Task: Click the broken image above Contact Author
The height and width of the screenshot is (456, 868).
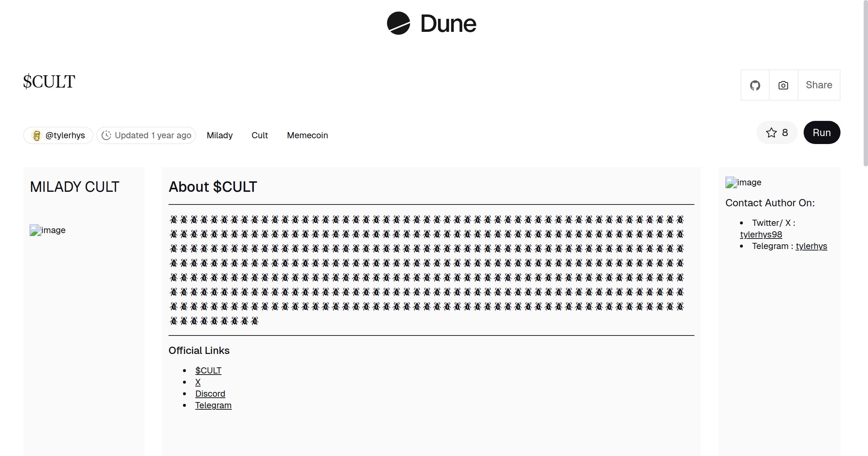Action: [x=731, y=183]
